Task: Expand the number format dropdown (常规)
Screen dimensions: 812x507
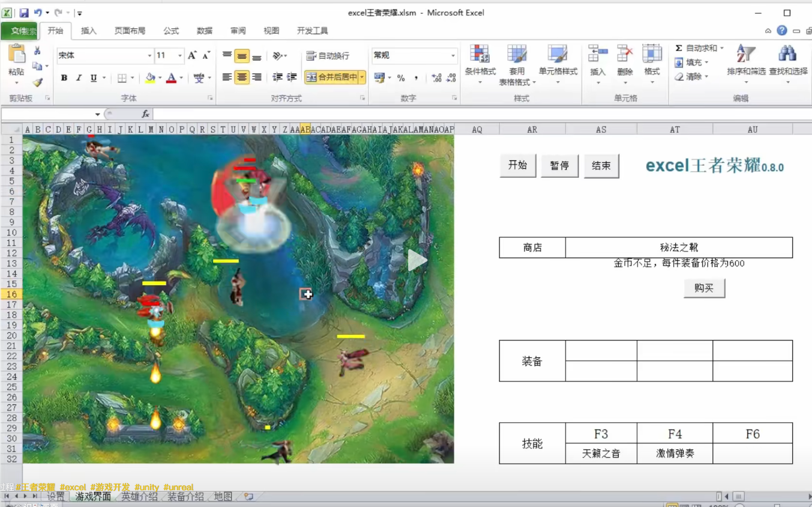Action: click(x=453, y=56)
